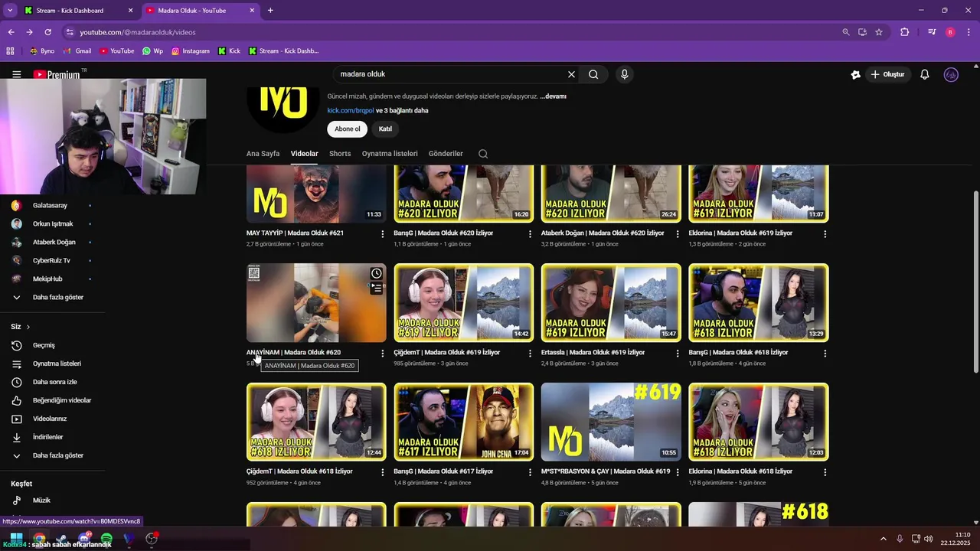Open Gönderiler channel tab
This screenshot has height=551, width=980.
(446, 154)
